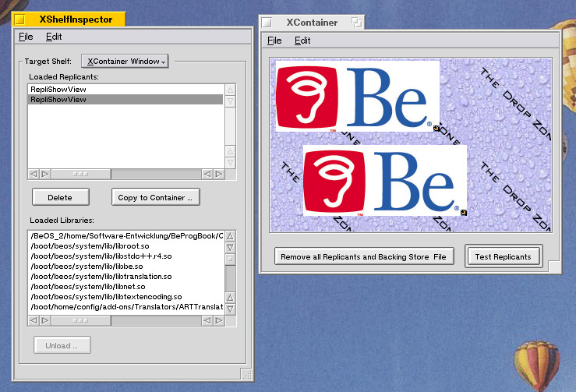Click replicants list top scroll-down arrow
The width and height of the screenshot is (576, 392).
point(231,101)
